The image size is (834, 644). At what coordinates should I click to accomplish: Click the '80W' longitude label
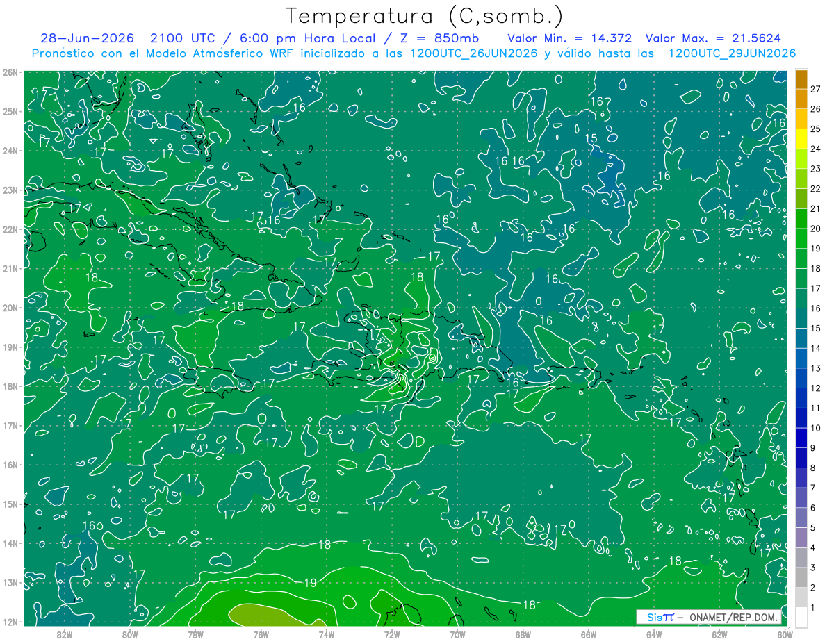point(130,634)
